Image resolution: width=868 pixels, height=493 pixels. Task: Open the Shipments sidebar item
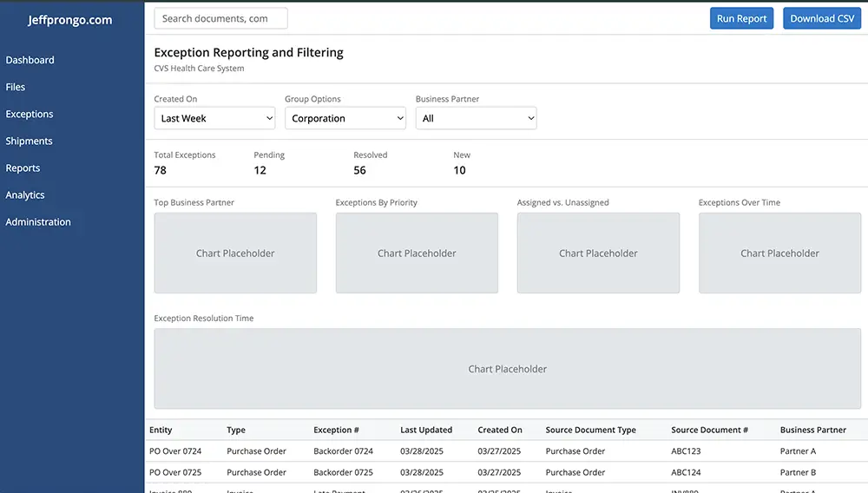click(x=29, y=141)
